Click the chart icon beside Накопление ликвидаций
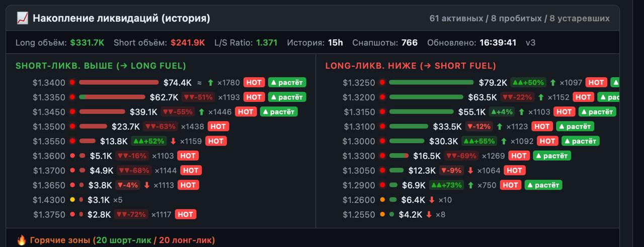 coord(22,18)
